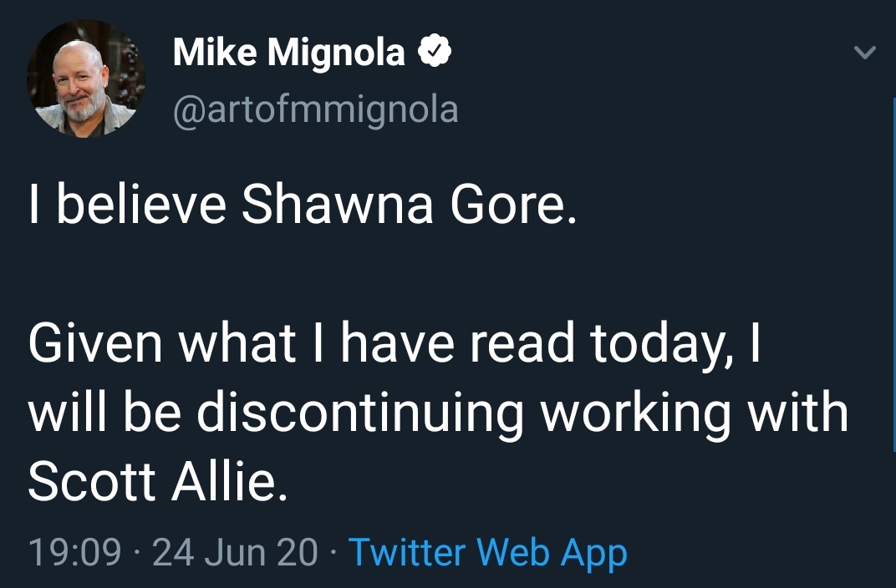The height and width of the screenshot is (588, 896).
Task: Click the word 'Gore.' in the tweet
Action: pyautogui.click(x=514, y=205)
